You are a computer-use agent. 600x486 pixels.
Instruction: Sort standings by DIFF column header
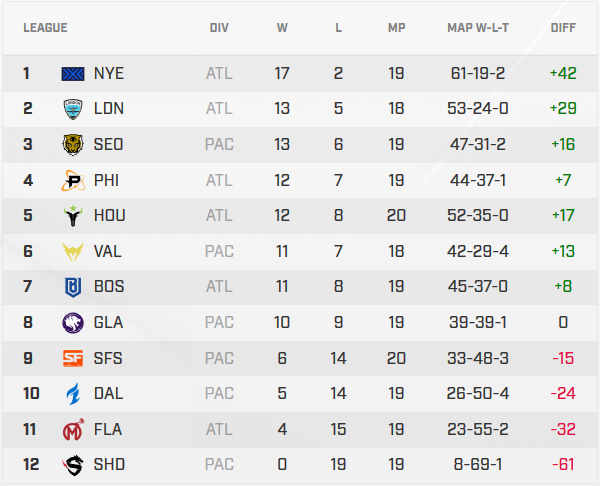pyautogui.click(x=563, y=28)
